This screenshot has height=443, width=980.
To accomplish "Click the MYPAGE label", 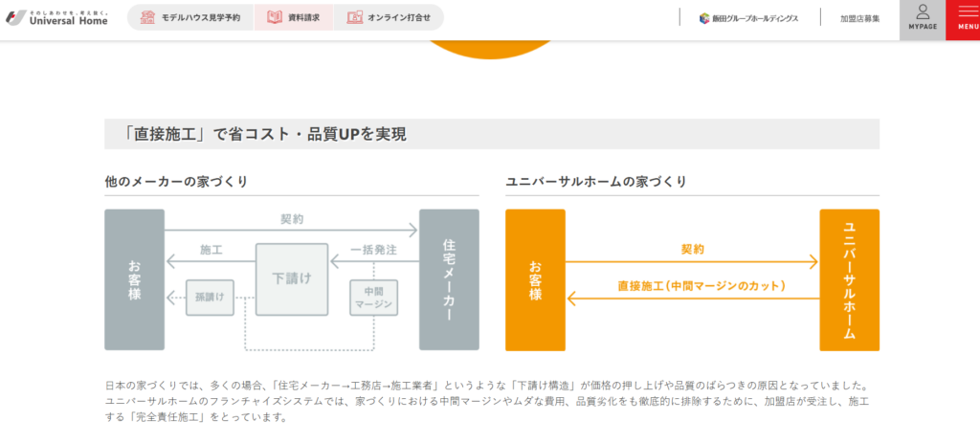I will pyautogui.click(x=923, y=27).
